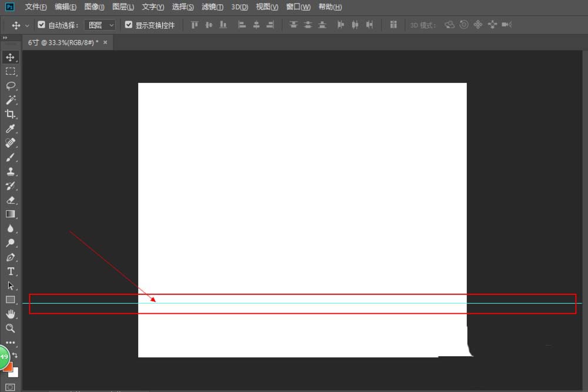Image resolution: width=588 pixels, height=392 pixels.
Task: Align right edges in options bar
Action: point(270,25)
